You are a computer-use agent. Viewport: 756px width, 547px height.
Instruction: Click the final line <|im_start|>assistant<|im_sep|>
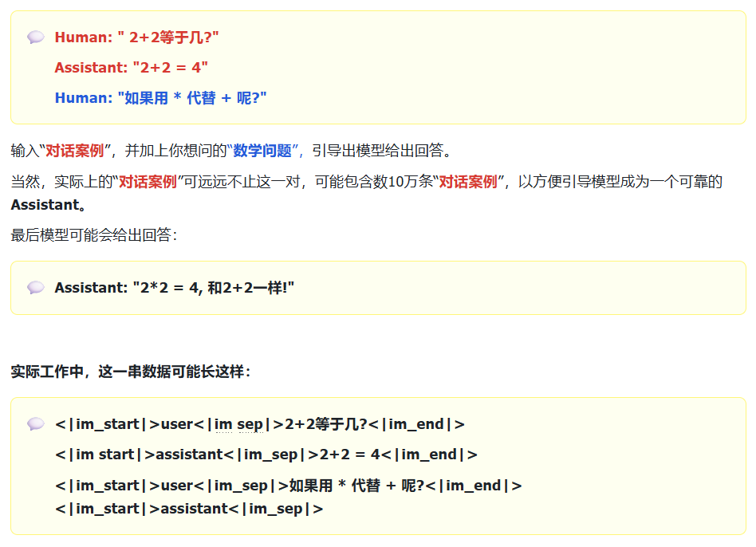[189, 509]
